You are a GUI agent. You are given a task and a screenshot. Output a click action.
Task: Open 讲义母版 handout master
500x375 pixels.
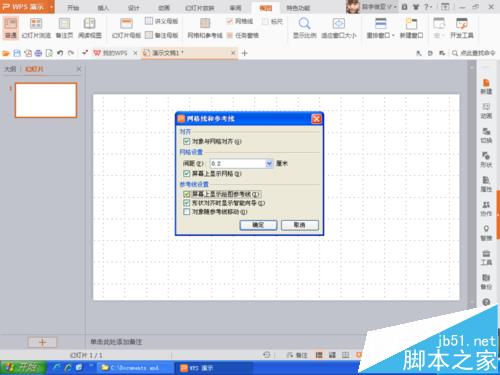click(x=162, y=21)
